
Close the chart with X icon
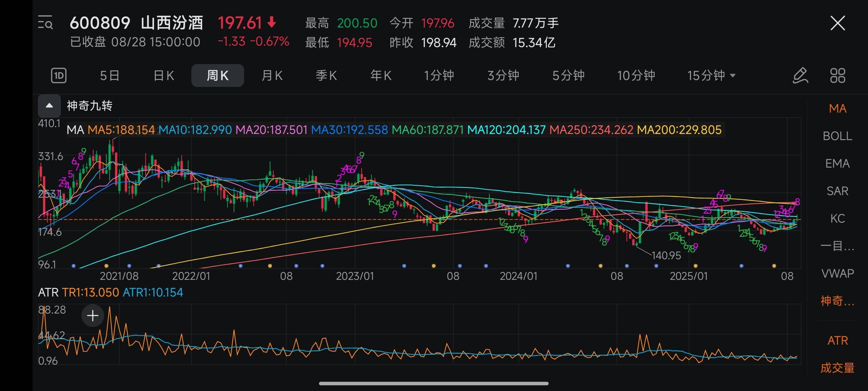(x=837, y=24)
